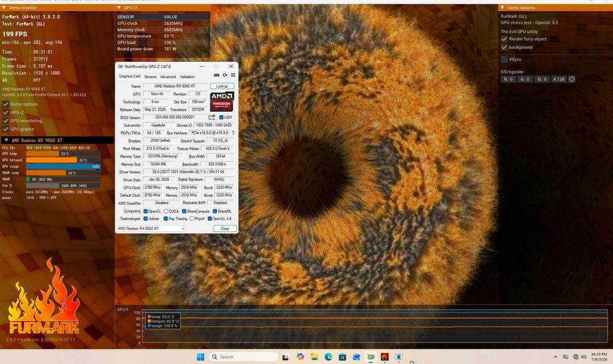Collapse the Demo monitor panel
613x364 pixels.
point(4,7)
